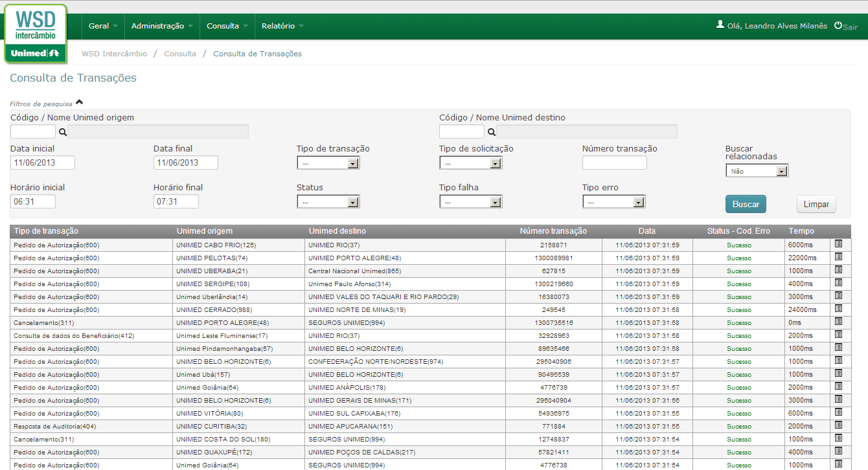Click the Data inicial field

(x=43, y=162)
